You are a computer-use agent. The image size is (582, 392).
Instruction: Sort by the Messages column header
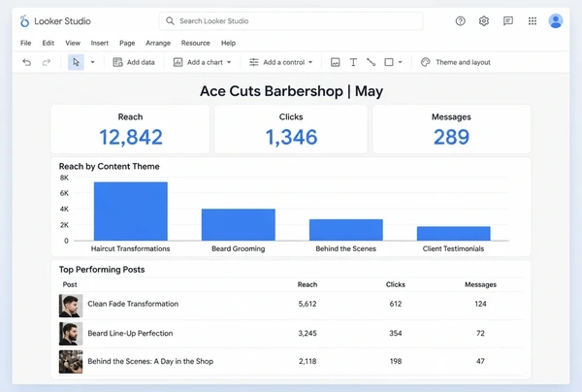[x=480, y=284]
